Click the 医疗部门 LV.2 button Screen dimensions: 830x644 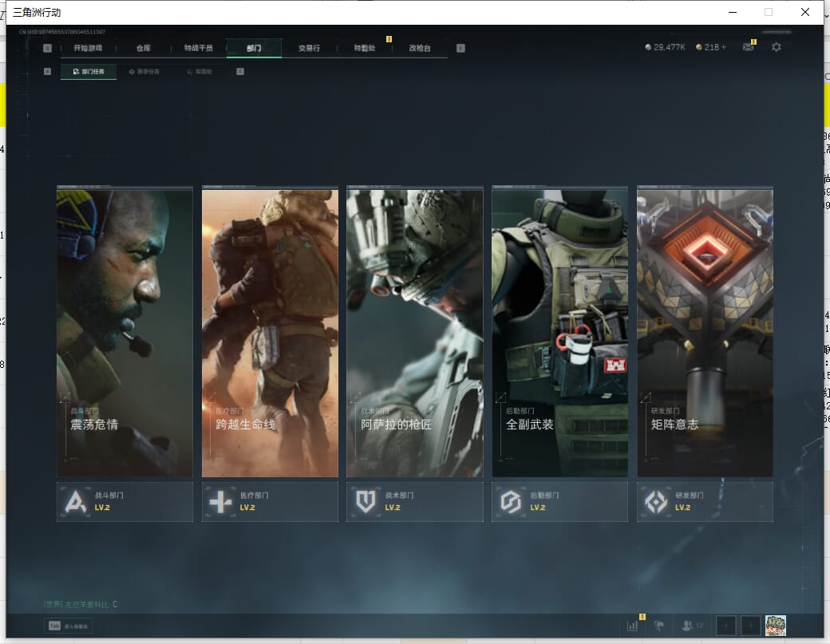[x=270, y=502]
